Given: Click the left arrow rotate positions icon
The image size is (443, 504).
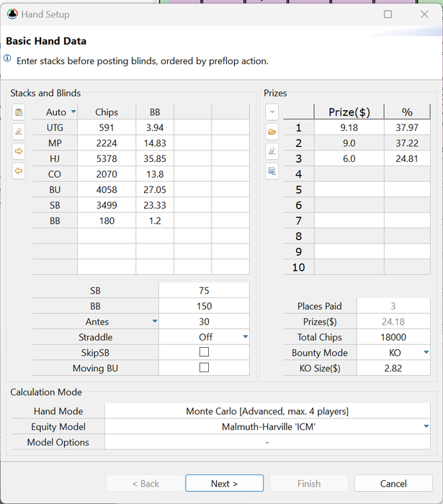Looking at the screenshot, I should [x=19, y=171].
